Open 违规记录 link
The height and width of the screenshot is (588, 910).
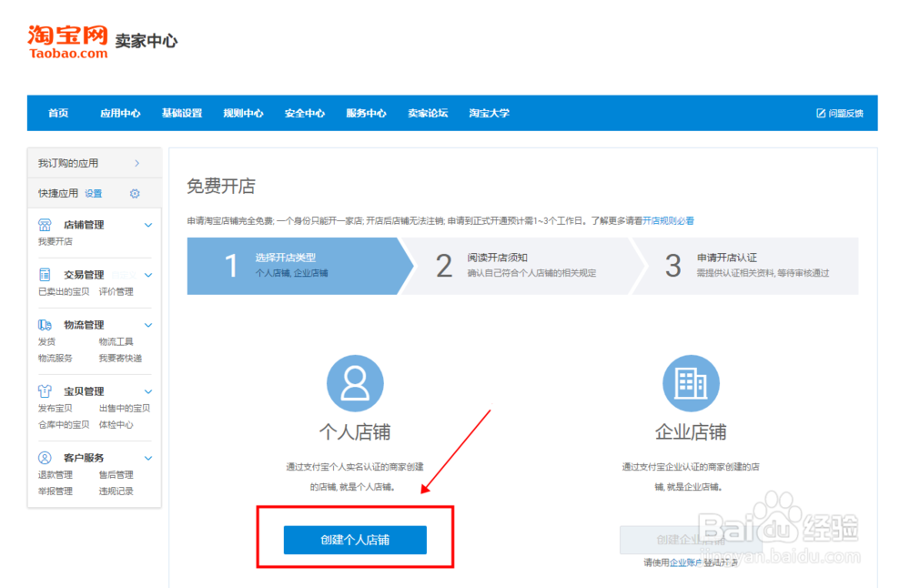[x=116, y=492]
